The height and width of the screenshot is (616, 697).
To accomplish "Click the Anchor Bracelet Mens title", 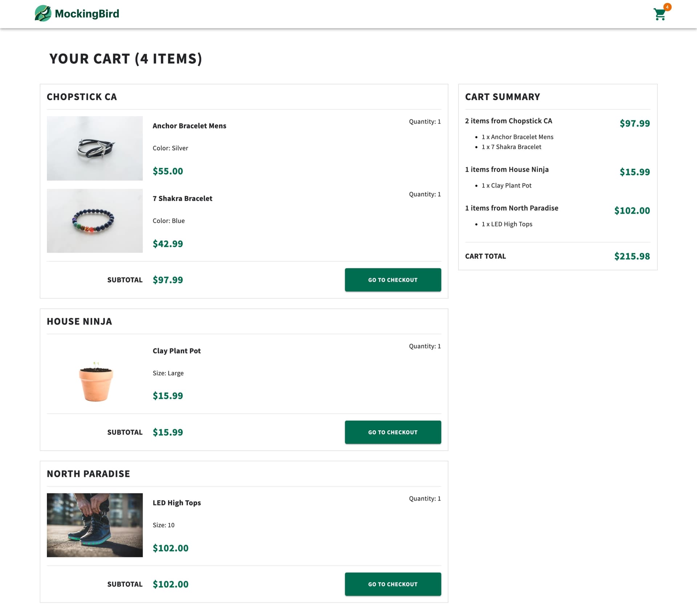I will coord(189,126).
